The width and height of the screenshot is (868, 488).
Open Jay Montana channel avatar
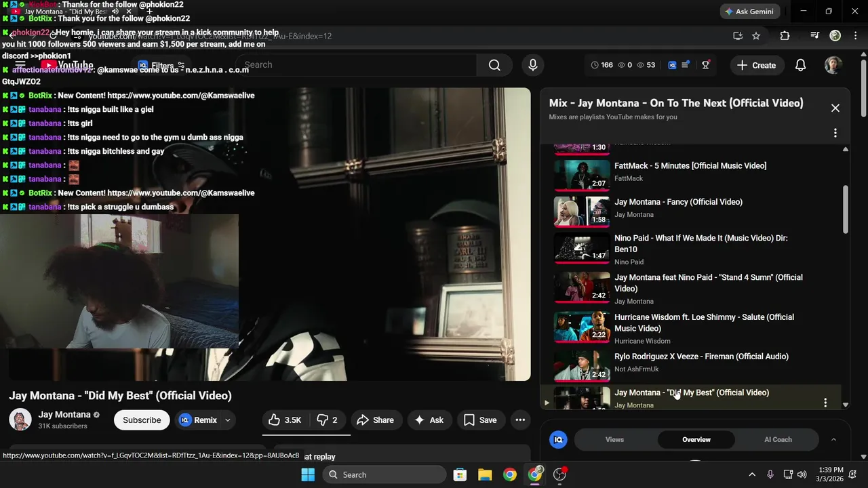(20, 420)
